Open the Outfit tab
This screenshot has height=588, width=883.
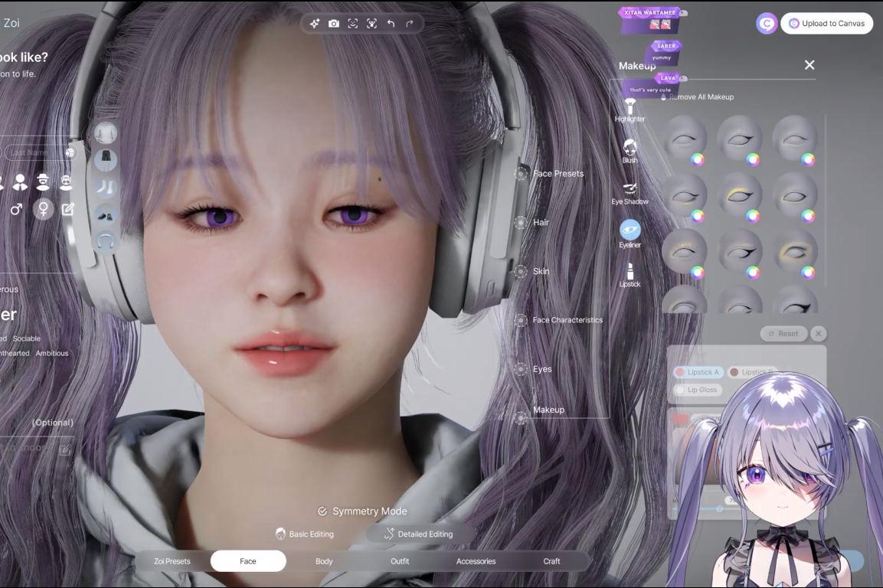tap(400, 561)
